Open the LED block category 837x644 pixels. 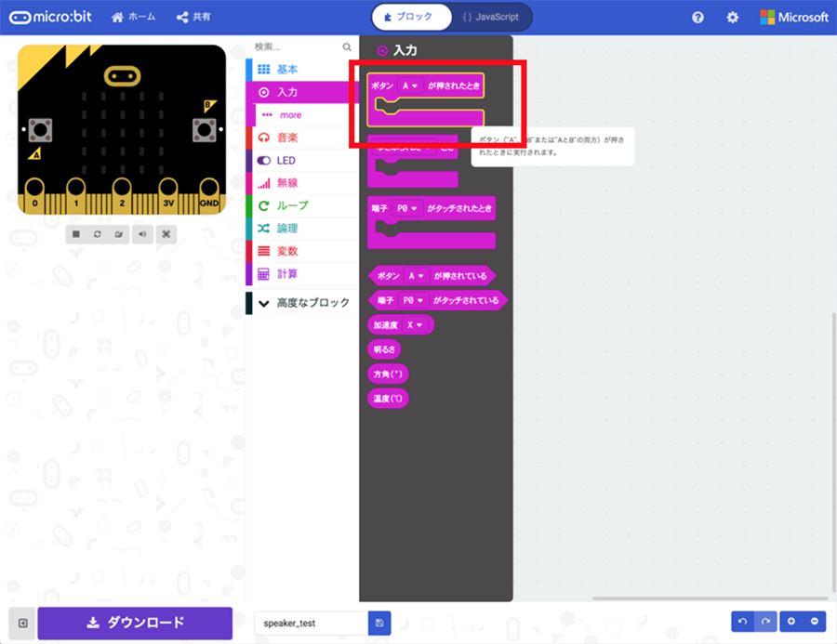(x=302, y=161)
